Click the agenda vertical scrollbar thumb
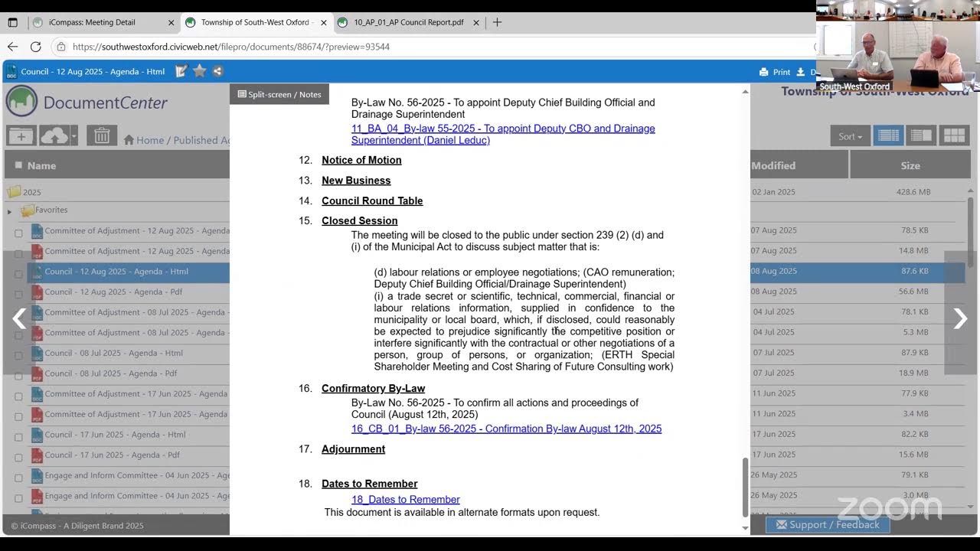Viewport: 980px width, 551px height. click(745, 487)
